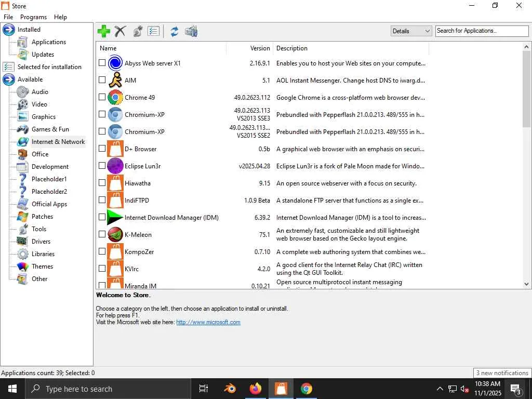Screen dimensions: 532x399
Task: Check the D+ Browser checkbox
Action: (x=102, y=148)
